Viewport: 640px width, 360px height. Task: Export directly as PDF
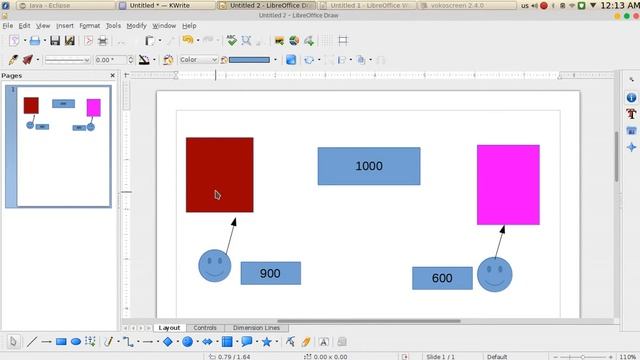click(x=88, y=40)
